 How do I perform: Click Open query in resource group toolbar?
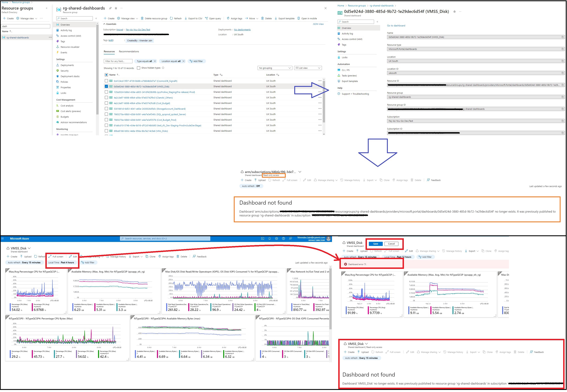point(213,18)
